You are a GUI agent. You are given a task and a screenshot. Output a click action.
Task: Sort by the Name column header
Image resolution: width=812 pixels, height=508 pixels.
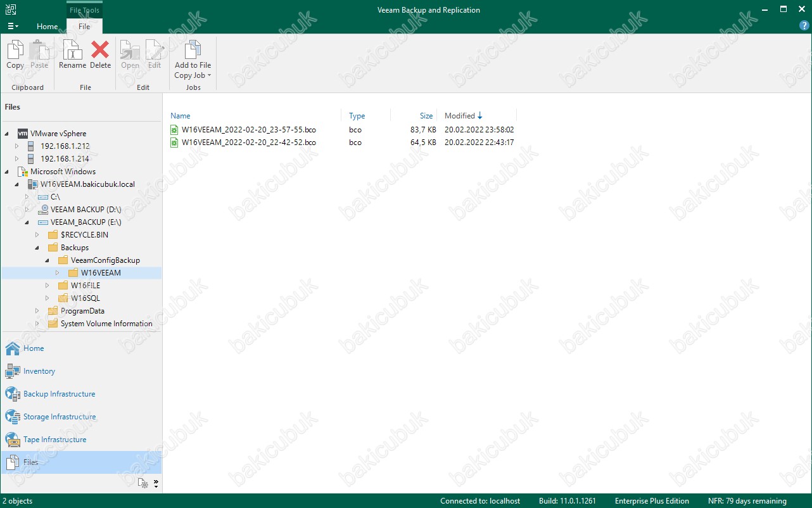(181, 116)
